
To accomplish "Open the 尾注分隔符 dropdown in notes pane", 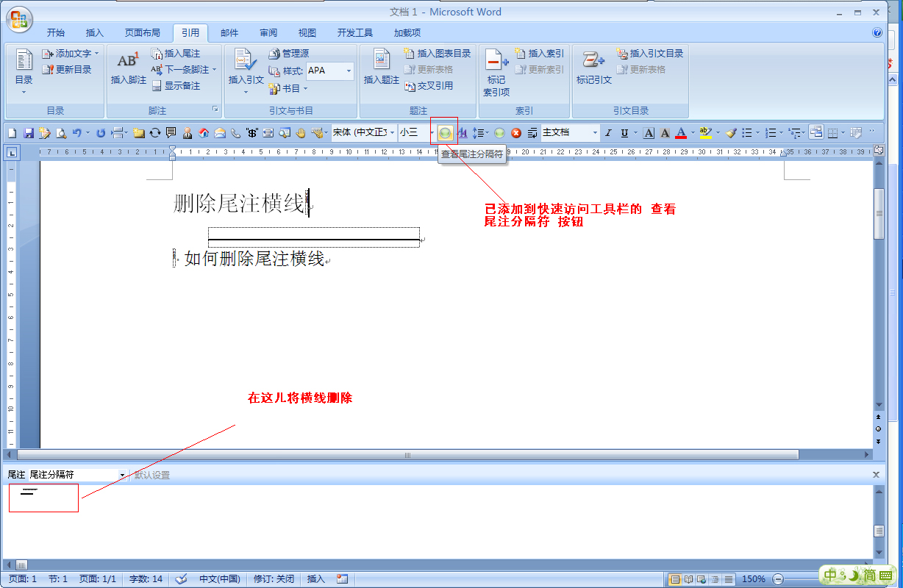I will tap(122, 476).
